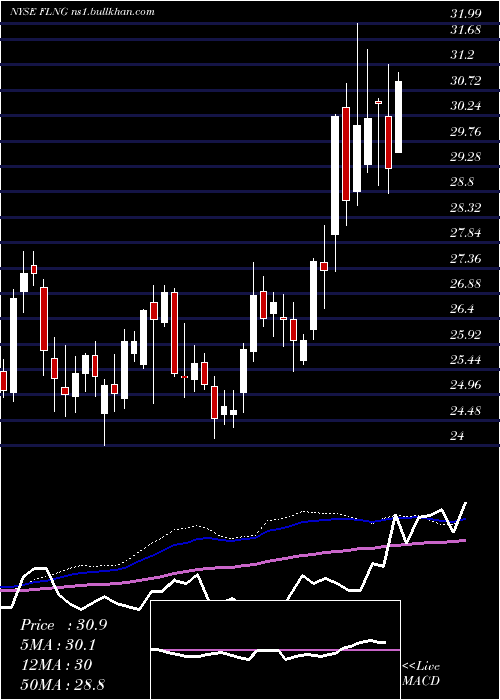Click the NYSE FLNG ns1.bullkhan.com title text

83,12
